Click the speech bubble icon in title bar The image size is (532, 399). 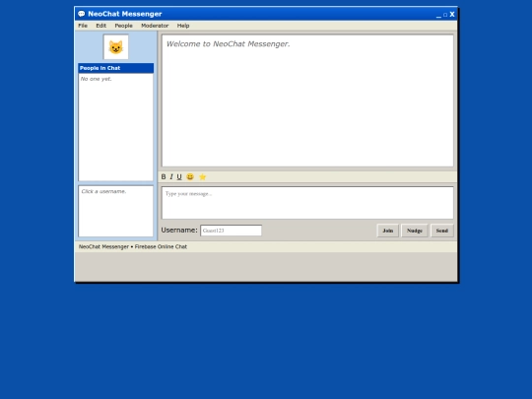pyautogui.click(x=82, y=14)
